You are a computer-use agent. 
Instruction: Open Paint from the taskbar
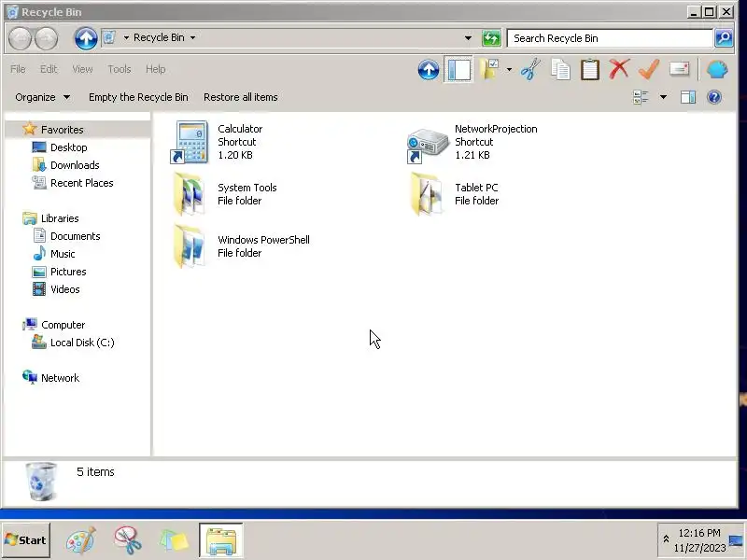(81, 540)
